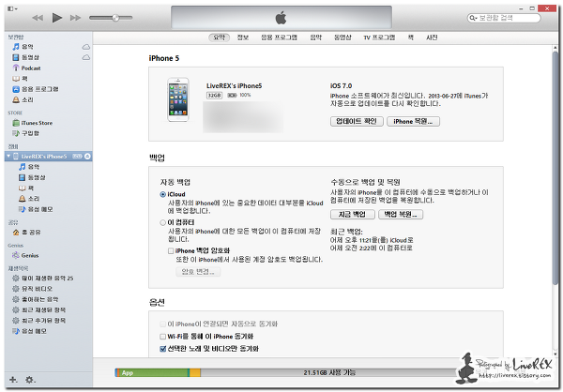Uncheck 선택한 노래 및 비디오만 동기화
The height and width of the screenshot is (392, 563).
tap(162, 349)
